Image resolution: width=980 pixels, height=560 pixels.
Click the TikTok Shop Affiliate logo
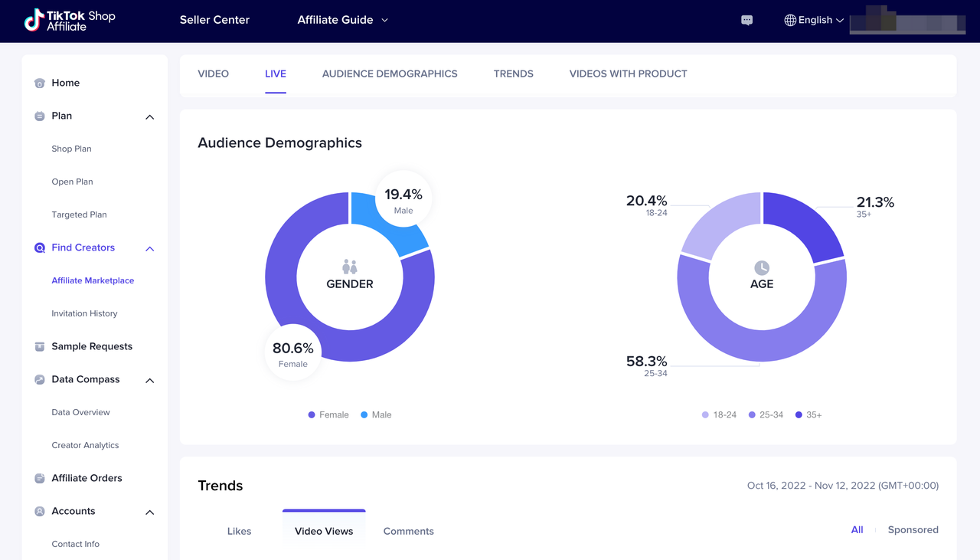click(x=69, y=21)
